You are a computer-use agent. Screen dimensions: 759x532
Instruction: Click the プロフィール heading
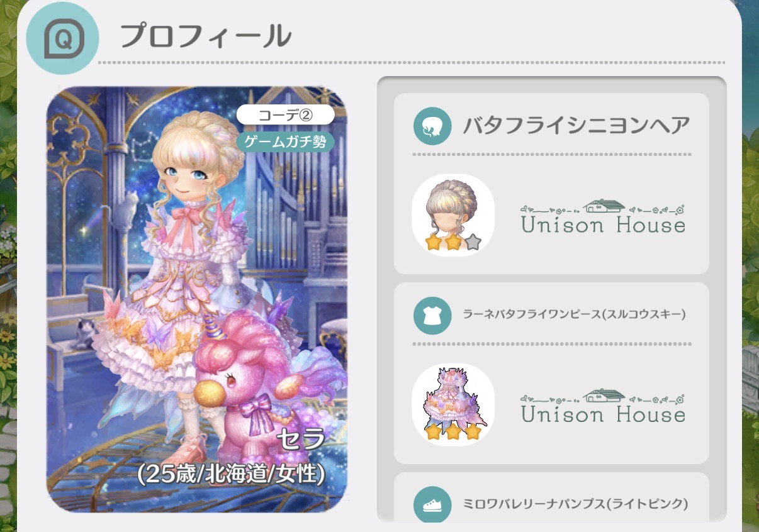click(205, 36)
